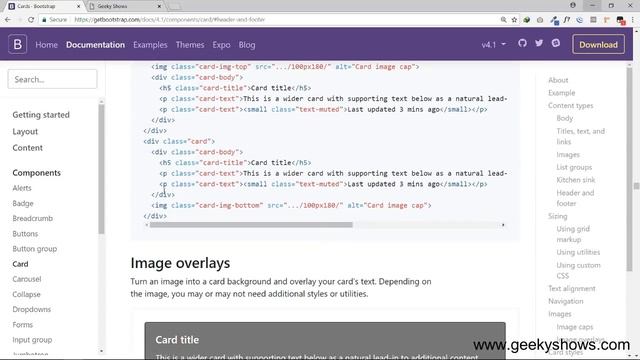Jump to Header and footer section
The width and height of the screenshot is (640, 360).
coord(575,198)
